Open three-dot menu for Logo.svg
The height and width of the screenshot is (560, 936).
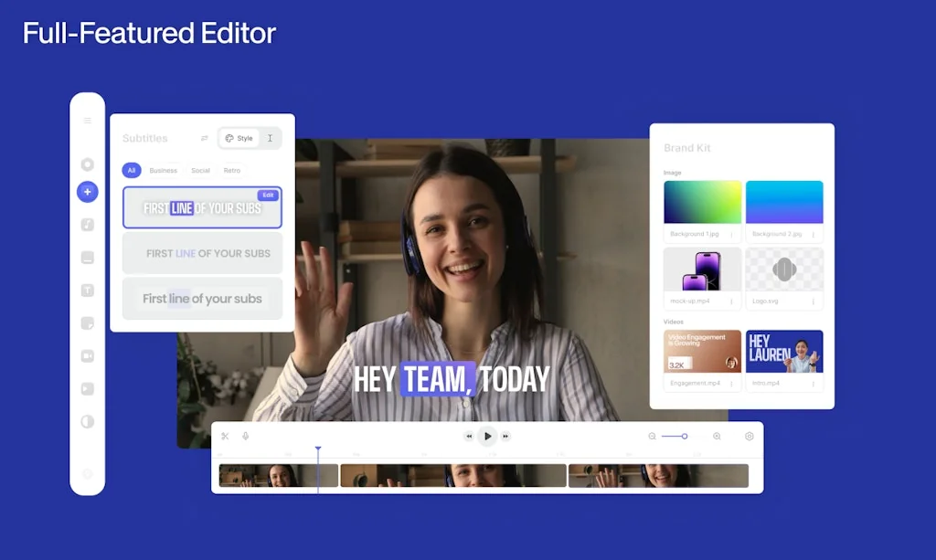pos(813,301)
